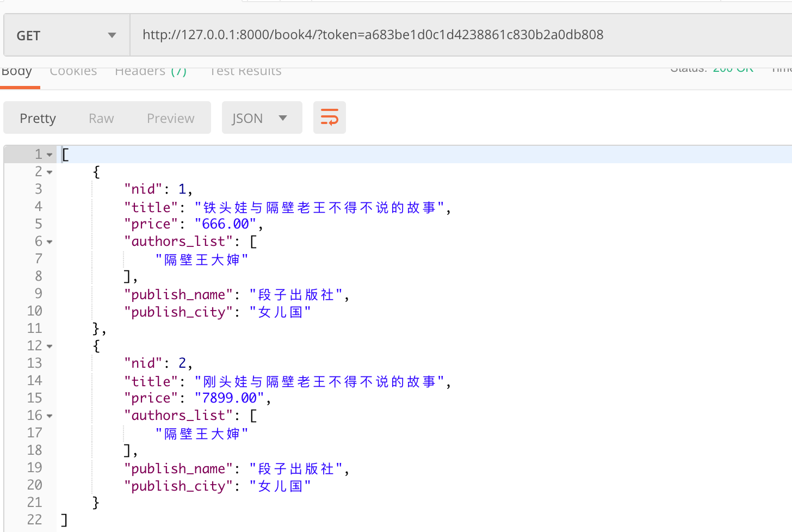Viewport: 792px width, 532px height.
Task: Open the Headers (7) tab
Action: pyautogui.click(x=151, y=72)
